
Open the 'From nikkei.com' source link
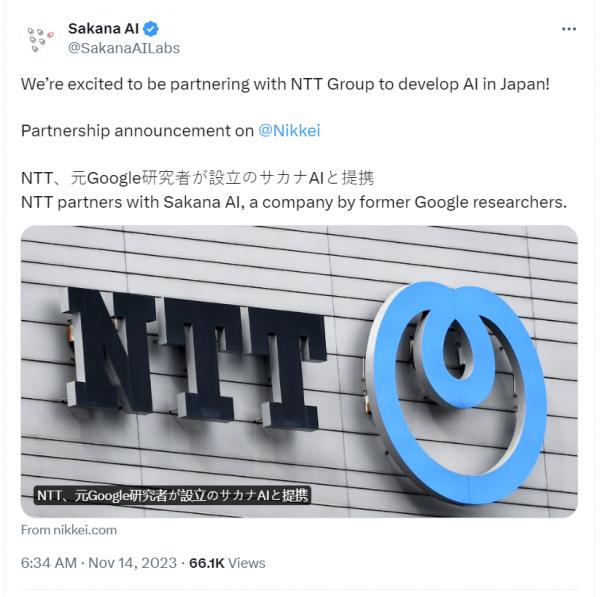(x=69, y=530)
